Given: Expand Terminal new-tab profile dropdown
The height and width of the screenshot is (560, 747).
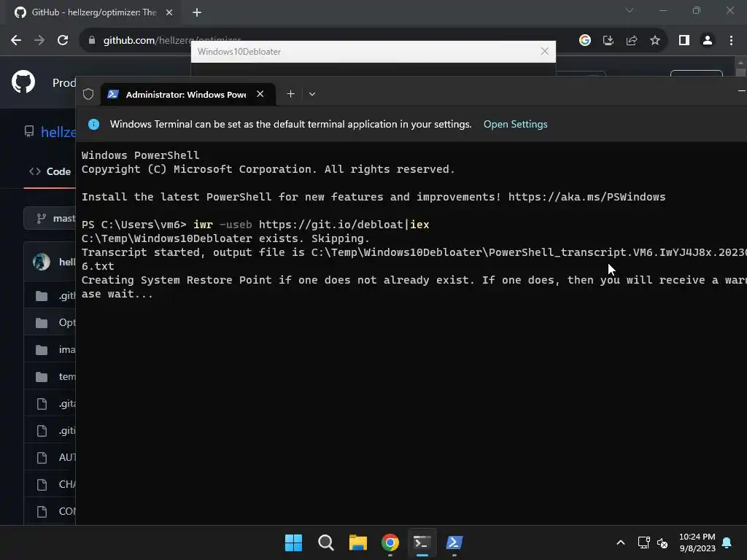Looking at the screenshot, I should [312, 94].
